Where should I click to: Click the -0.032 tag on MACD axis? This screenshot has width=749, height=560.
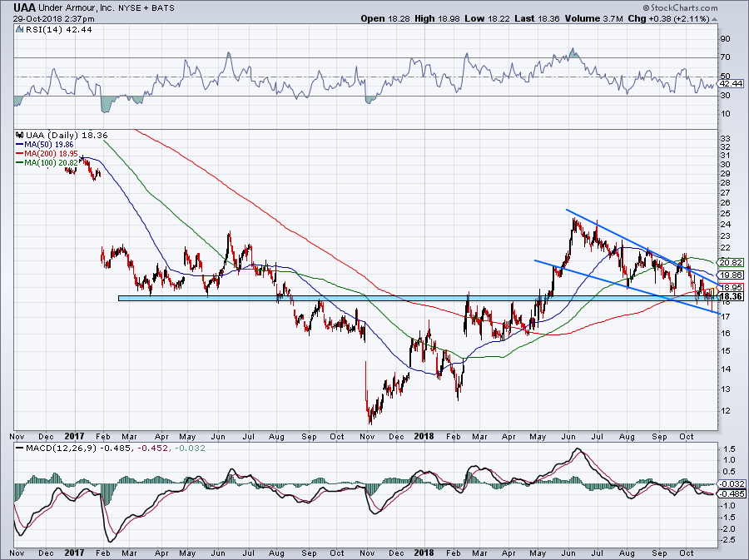coord(732,483)
